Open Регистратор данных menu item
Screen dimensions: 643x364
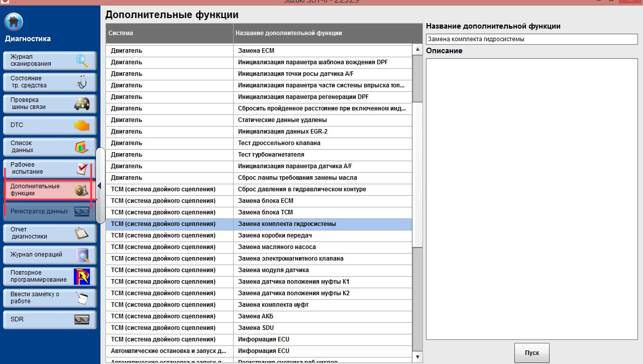click(x=49, y=212)
